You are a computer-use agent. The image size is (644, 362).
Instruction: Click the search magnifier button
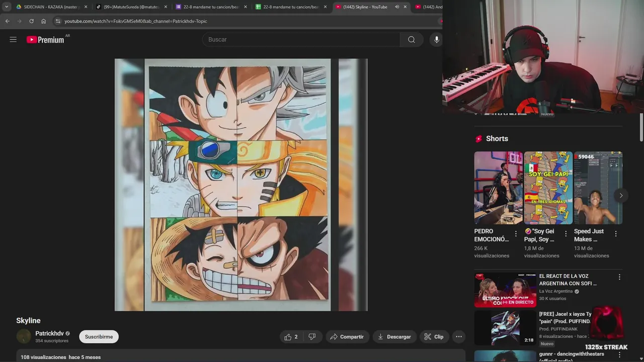point(412,40)
